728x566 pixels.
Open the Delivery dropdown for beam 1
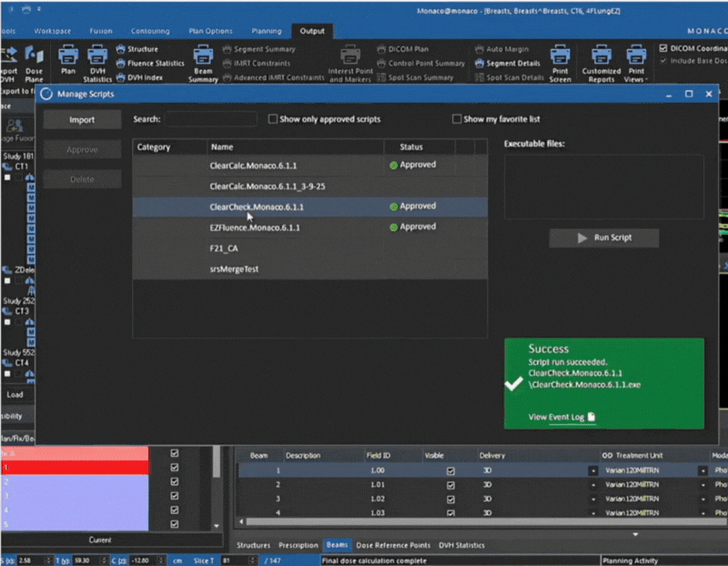coord(593,470)
